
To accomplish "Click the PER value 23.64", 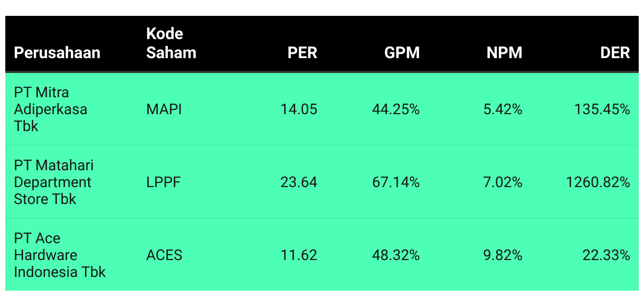I will pos(299,182).
